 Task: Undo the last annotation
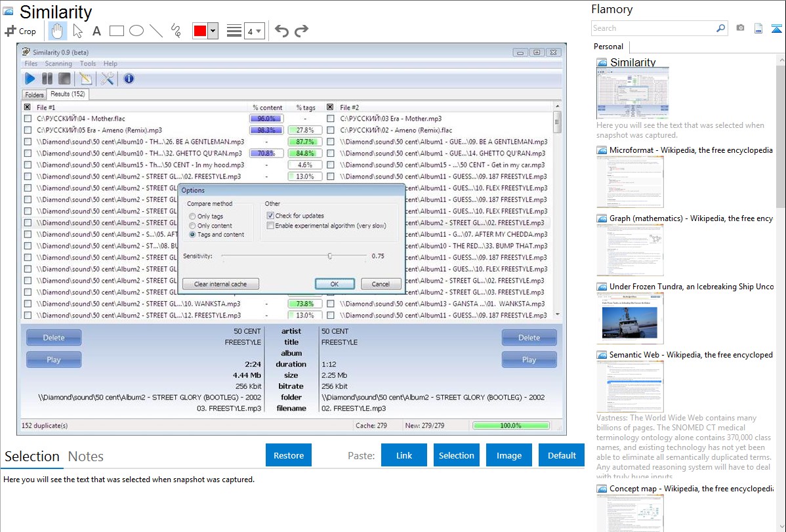click(281, 31)
